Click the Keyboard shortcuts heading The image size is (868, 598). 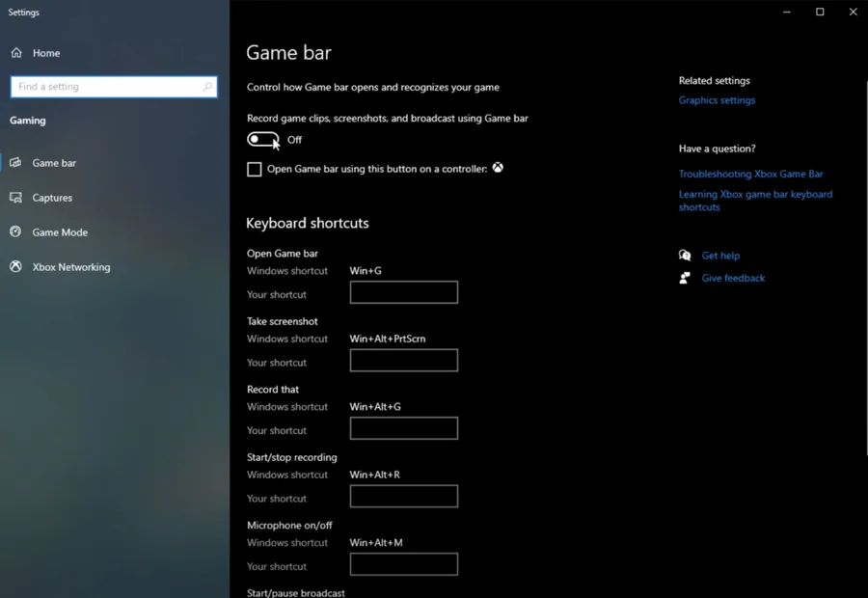point(308,223)
